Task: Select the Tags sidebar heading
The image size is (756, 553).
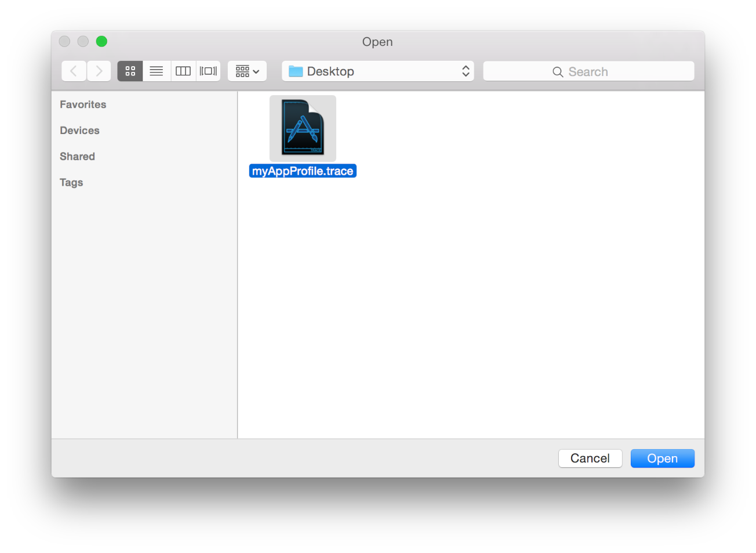Action: click(71, 183)
